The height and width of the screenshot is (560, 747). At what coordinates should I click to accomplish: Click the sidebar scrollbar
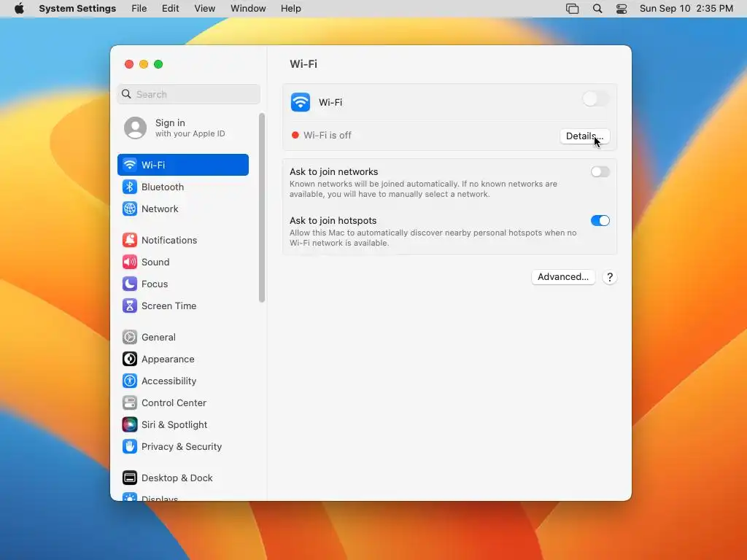[262, 208]
